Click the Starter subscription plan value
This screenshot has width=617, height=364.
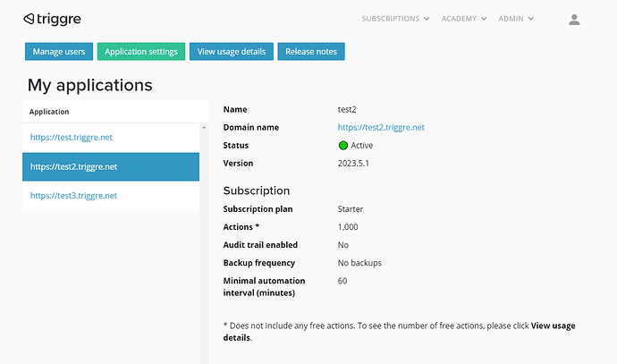[351, 209]
